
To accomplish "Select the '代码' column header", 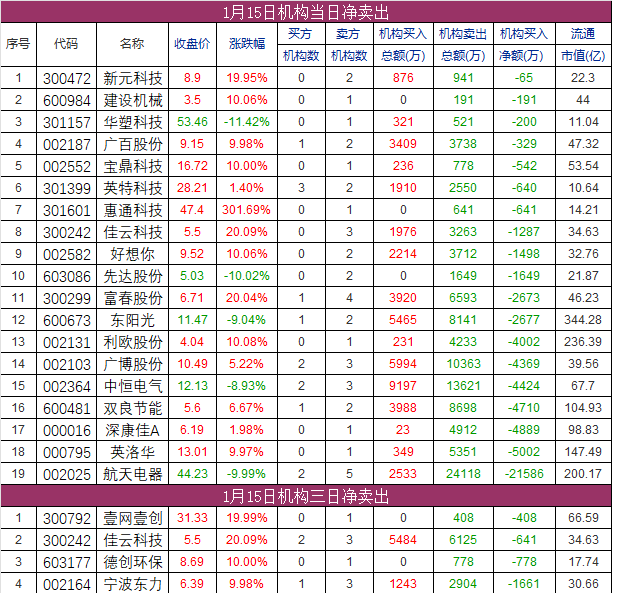I will point(66,44).
